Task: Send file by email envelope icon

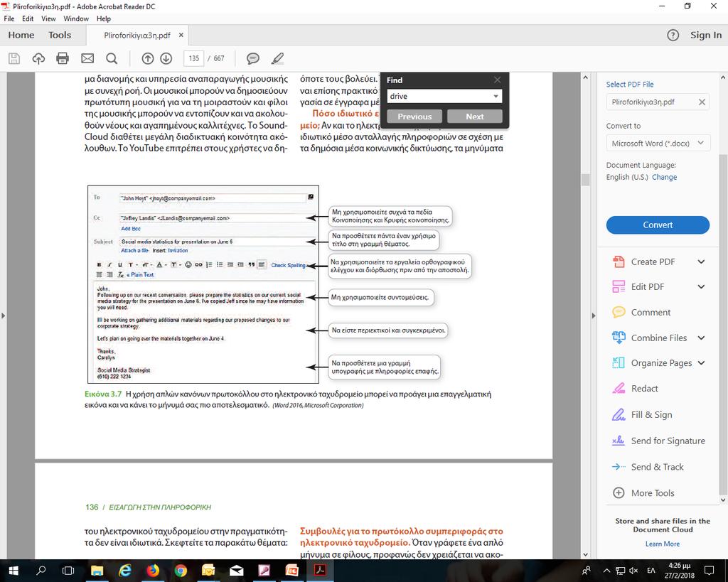Action: coord(87,58)
